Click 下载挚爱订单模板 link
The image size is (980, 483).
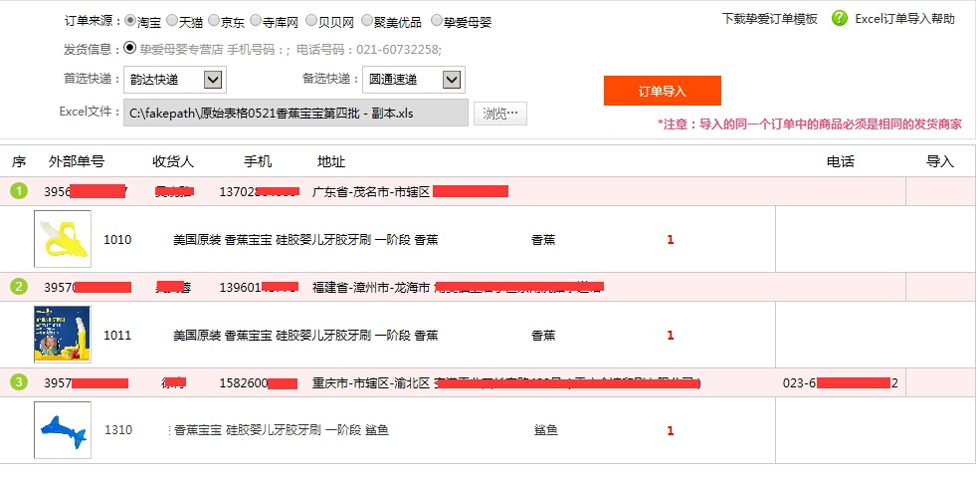[x=769, y=19]
